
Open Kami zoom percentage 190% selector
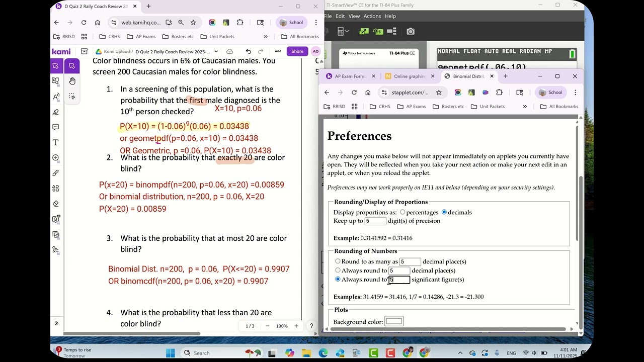click(x=282, y=326)
